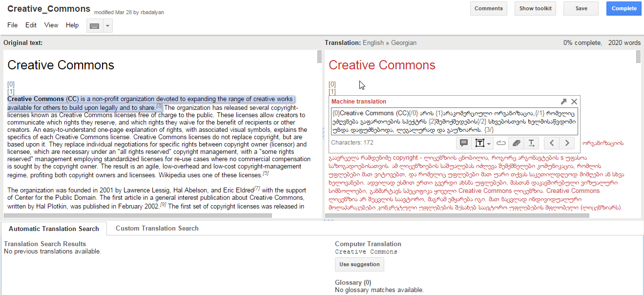Image resolution: width=644 pixels, height=295 pixels.
Task: Open the input tools keyboard icon
Action: click(x=95, y=26)
